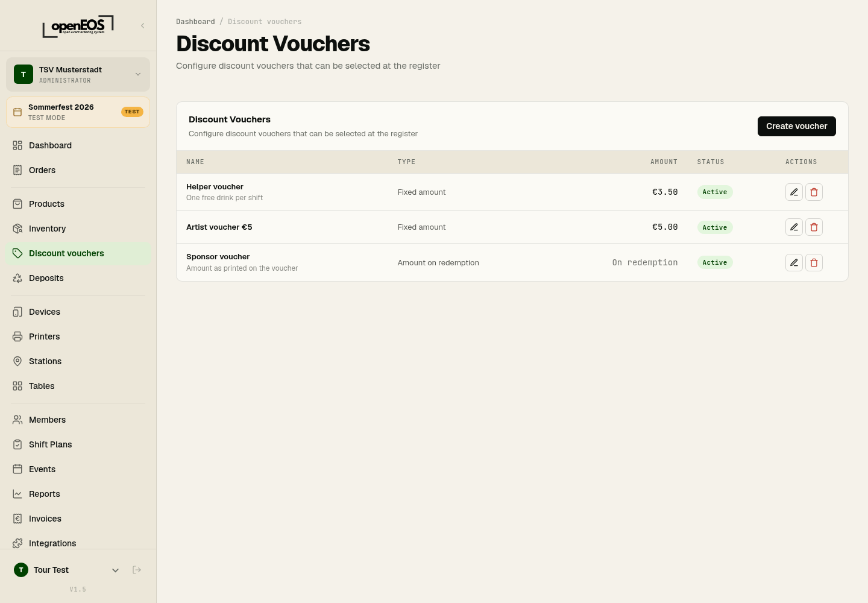Click the Reports chart icon
Screen dimensions: 868x603
click(17, 494)
